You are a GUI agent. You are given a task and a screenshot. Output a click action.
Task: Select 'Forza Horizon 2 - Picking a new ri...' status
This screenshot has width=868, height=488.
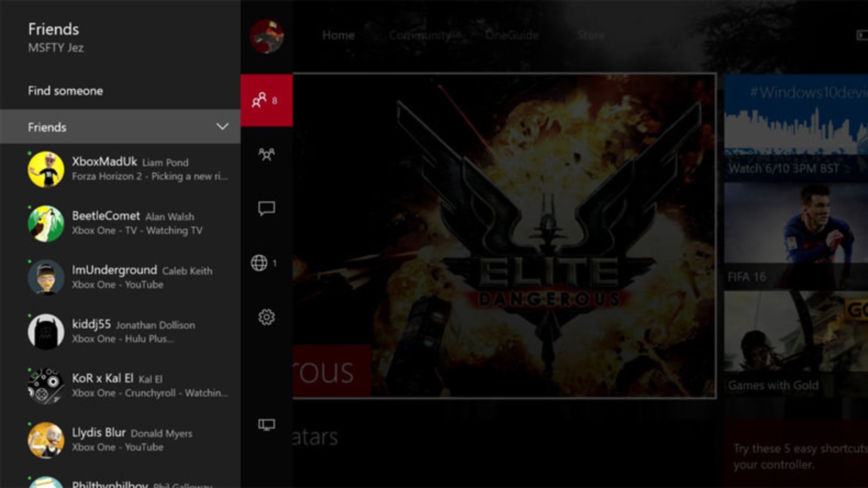150,176
